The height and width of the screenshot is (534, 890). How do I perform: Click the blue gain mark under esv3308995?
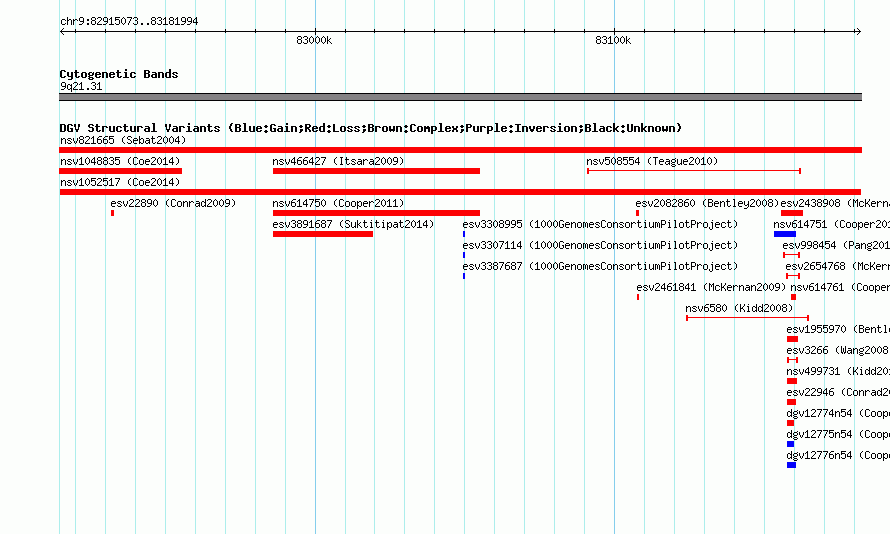point(464,234)
